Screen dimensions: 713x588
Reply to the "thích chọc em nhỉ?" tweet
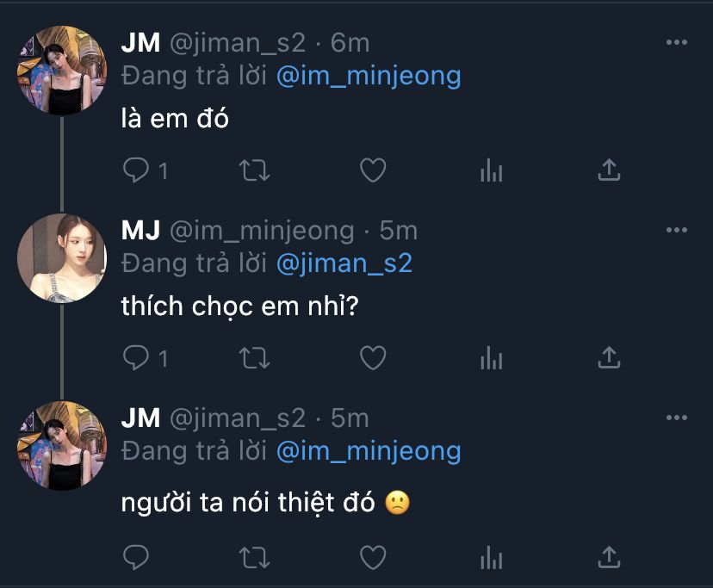coord(136,358)
